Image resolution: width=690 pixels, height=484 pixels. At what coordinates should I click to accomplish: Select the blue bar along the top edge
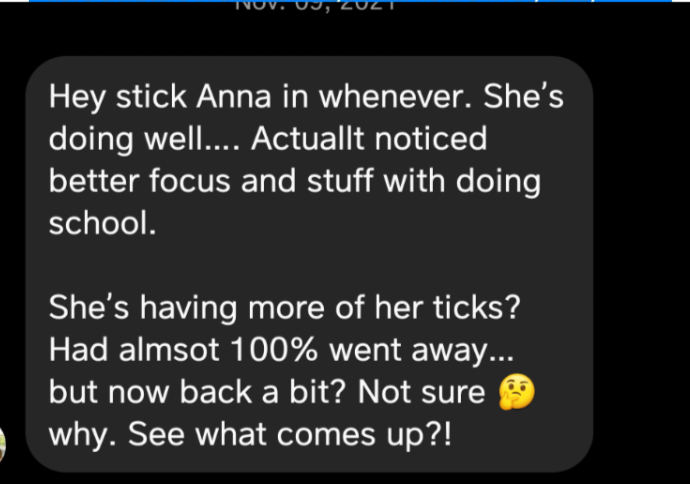(350, 1)
